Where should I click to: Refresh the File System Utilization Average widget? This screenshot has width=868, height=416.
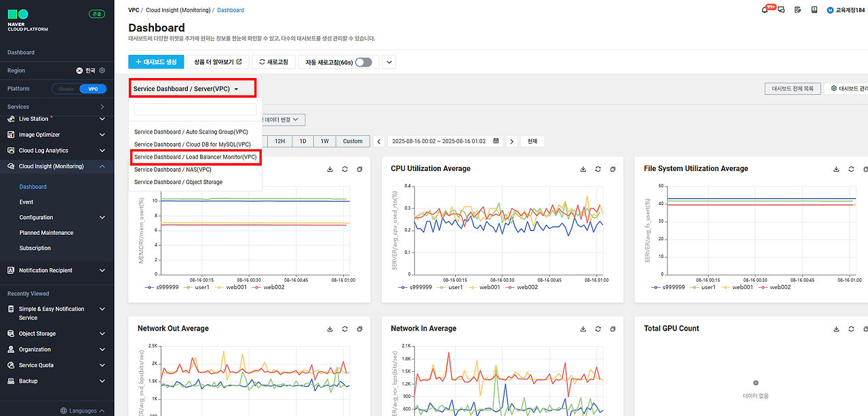point(852,169)
